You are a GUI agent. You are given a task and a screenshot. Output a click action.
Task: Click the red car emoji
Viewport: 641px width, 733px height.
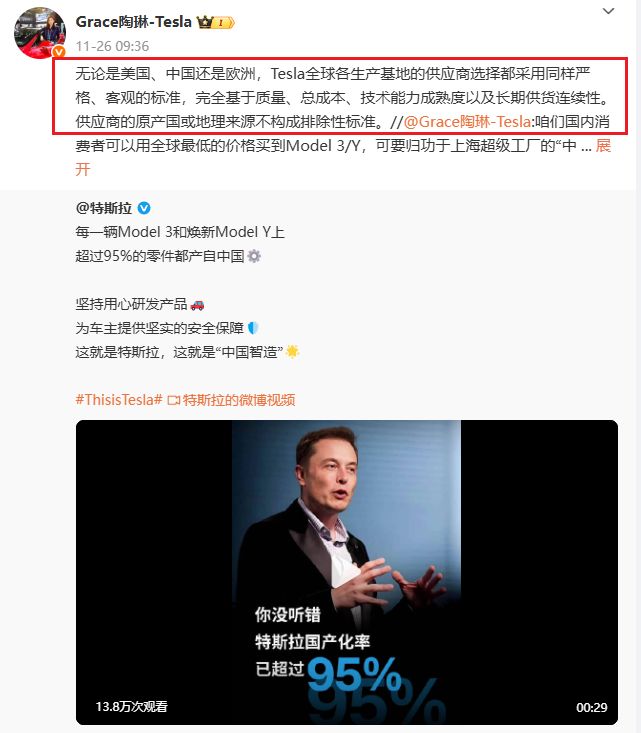197,304
